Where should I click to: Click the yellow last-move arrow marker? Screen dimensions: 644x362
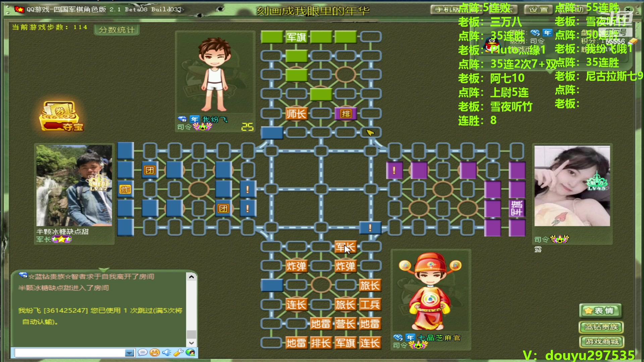tap(370, 133)
